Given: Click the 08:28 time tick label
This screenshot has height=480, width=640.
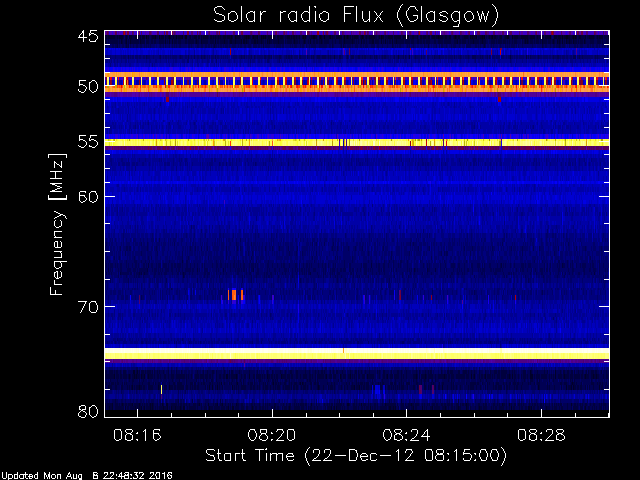Looking at the screenshot, I should (541, 435).
